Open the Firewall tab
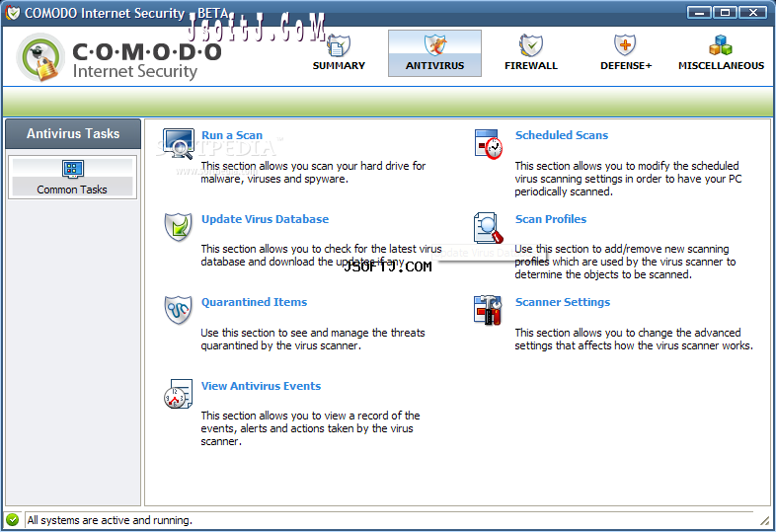The width and height of the screenshot is (776, 532). [530, 53]
